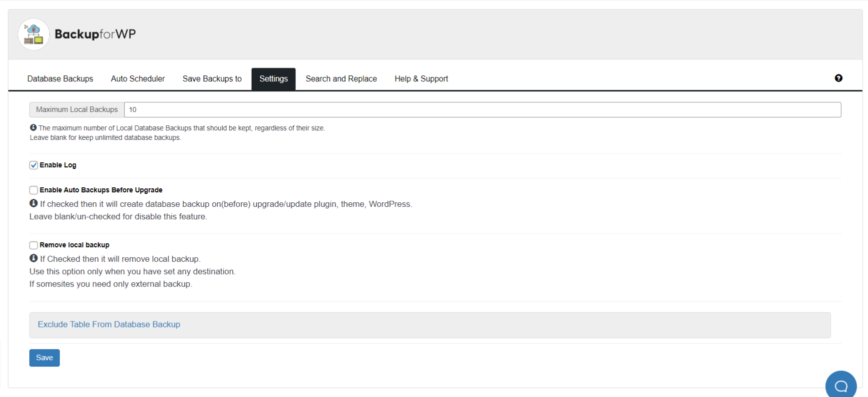The width and height of the screenshot is (868, 397).
Task: Focus the Maximum Local Backups field
Action: 482,110
